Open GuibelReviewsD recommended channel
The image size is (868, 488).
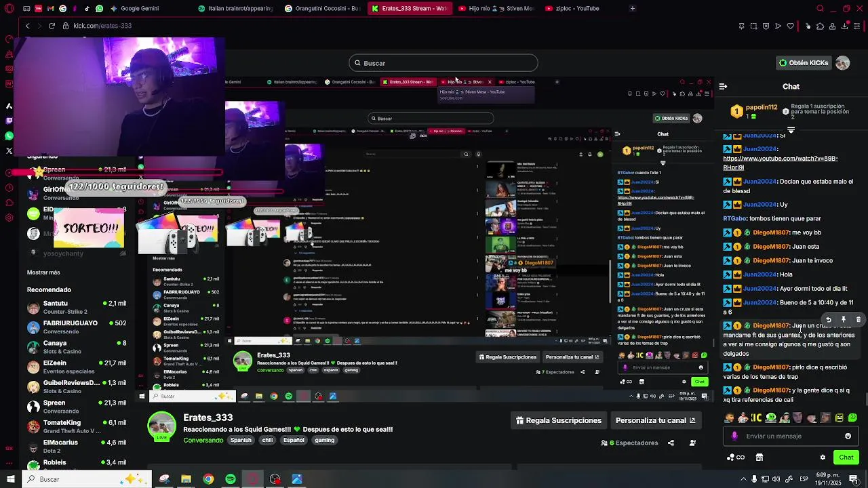(76, 386)
